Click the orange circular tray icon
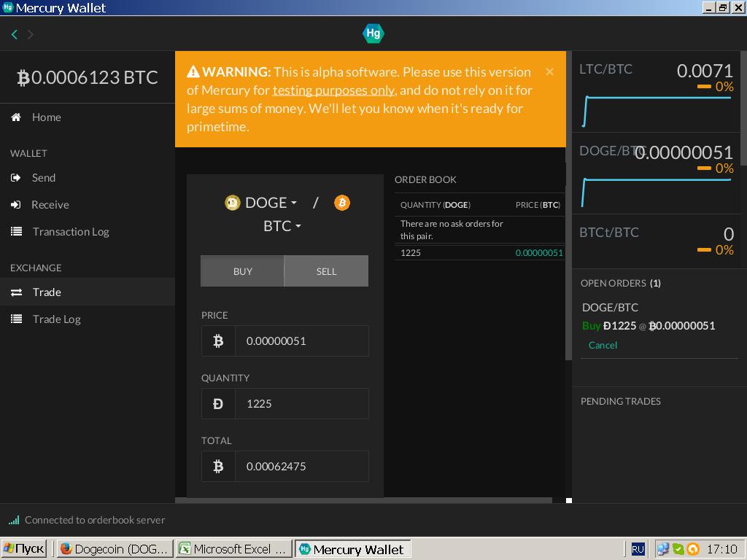The width and height of the screenshot is (747, 560). pyautogui.click(x=693, y=549)
